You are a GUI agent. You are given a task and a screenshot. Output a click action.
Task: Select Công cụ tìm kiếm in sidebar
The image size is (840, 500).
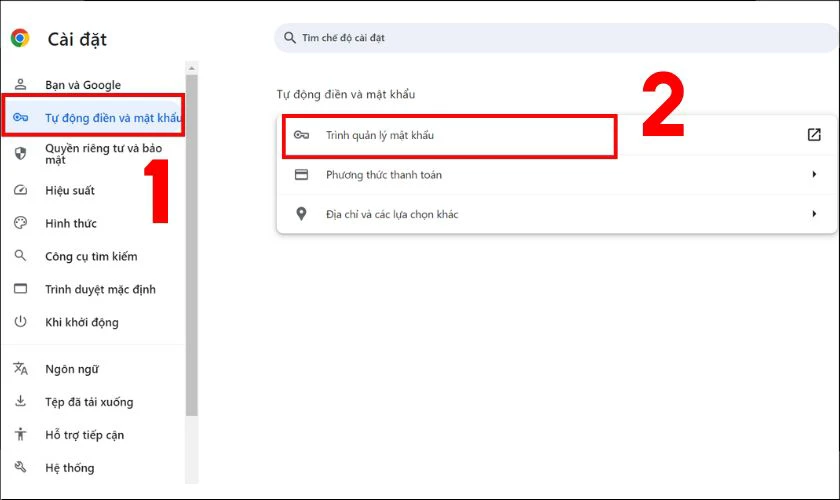click(x=93, y=256)
